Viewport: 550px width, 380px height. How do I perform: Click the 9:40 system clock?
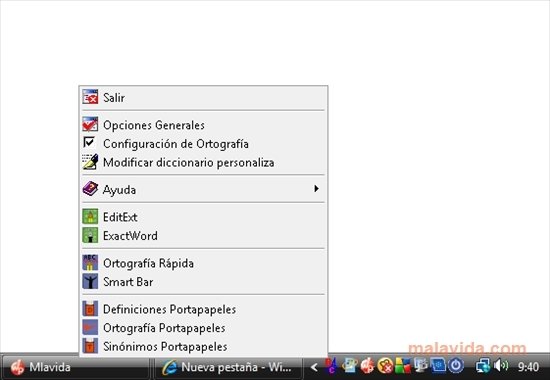pyautogui.click(x=528, y=367)
